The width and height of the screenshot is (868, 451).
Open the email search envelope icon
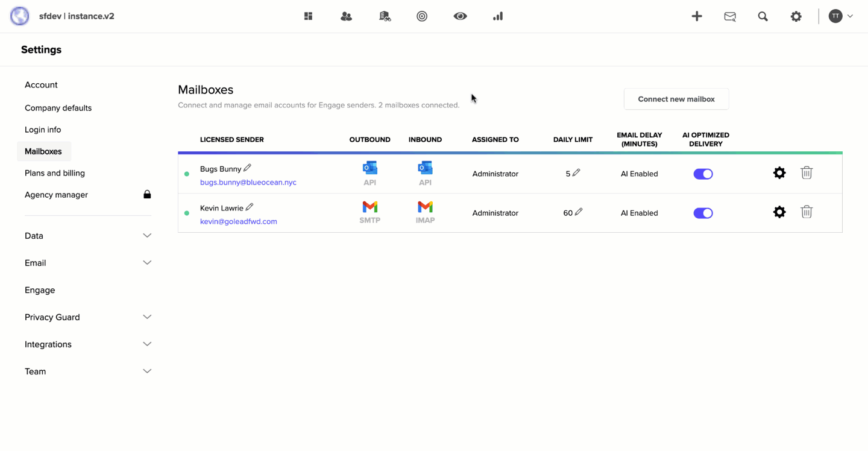coord(730,17)
